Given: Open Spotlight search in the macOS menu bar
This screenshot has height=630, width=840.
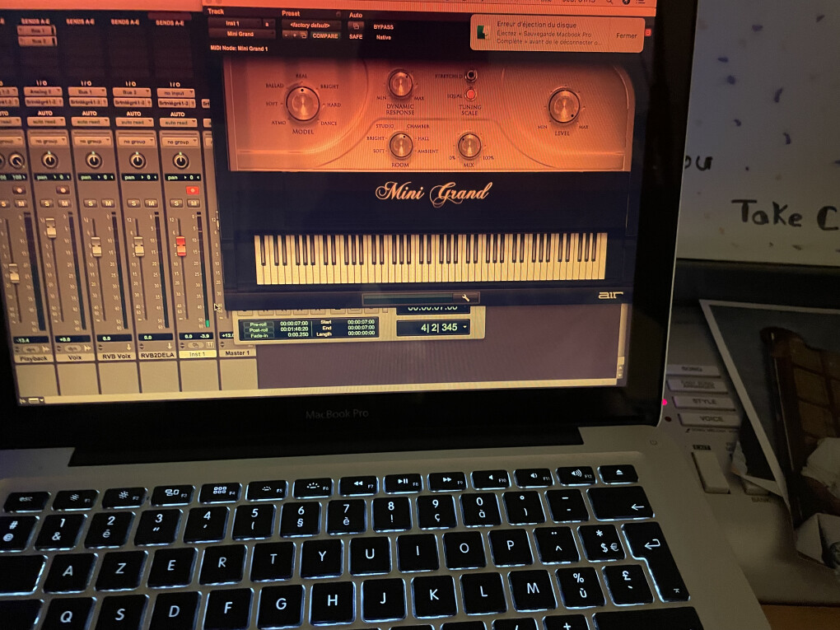Looking at the screenshot, I should 609,2.
